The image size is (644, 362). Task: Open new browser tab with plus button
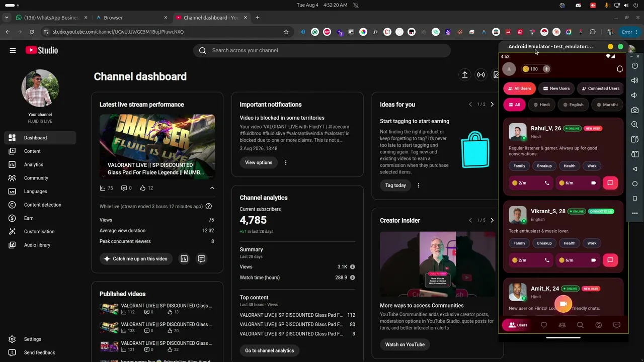(x=258, y=18)
